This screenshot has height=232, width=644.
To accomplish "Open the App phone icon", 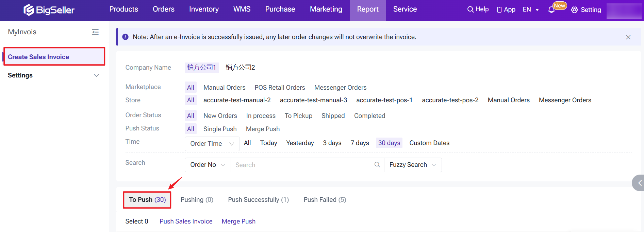I will click(x=499, y=10).
